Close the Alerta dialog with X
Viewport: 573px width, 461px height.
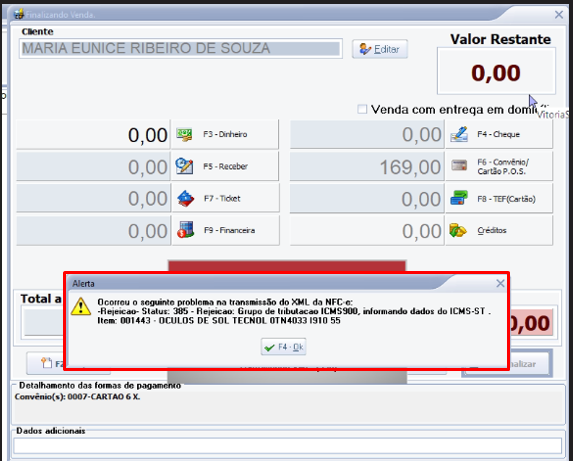[x=500, y=283]
